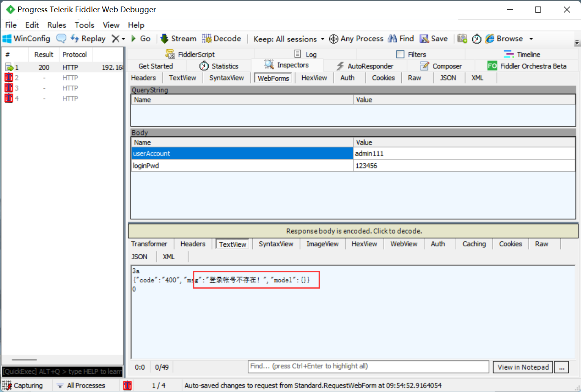Expand the Remove sessions dropdown arrow
581x392 pixels.
pyautogui.click(x=123, y=39)
